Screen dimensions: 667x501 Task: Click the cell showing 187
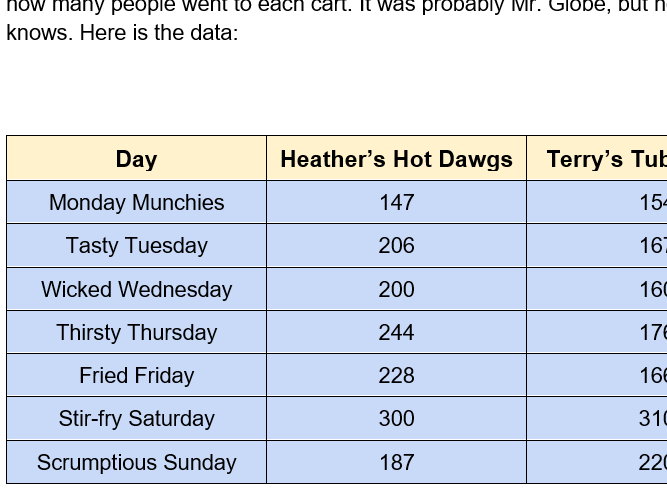(x=396, y=462)
